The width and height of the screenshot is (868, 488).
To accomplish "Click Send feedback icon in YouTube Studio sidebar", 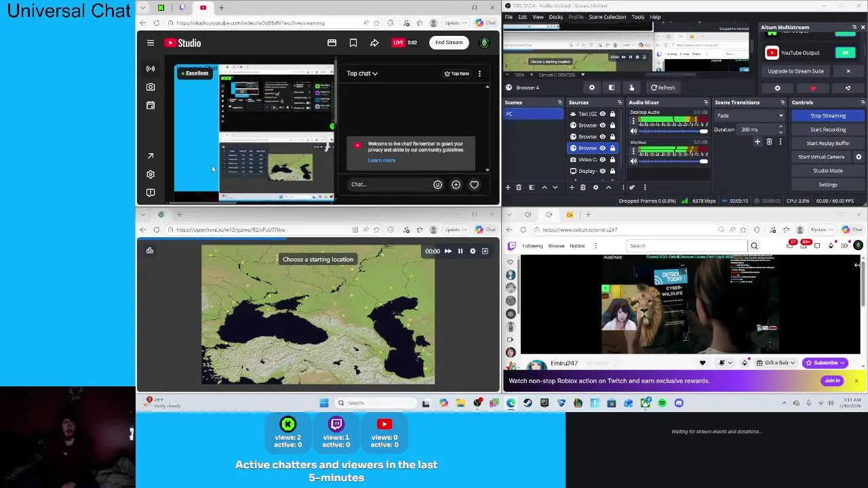I will tap(151, 192).
